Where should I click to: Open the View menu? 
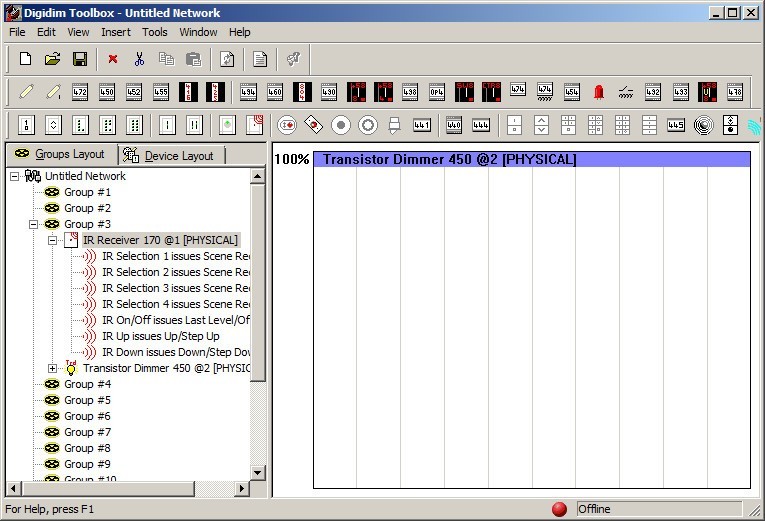click(x=78, y=32)
